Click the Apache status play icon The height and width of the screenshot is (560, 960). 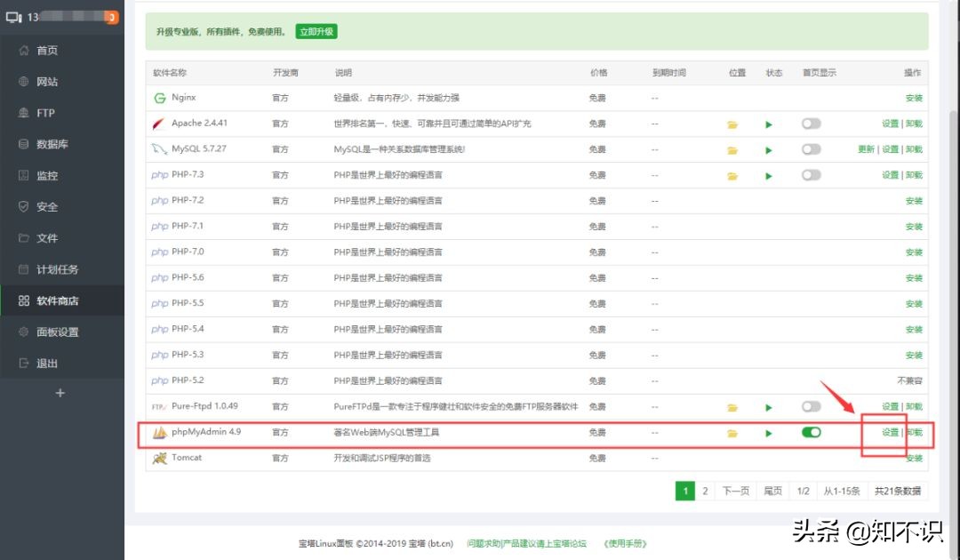(769, 124)
